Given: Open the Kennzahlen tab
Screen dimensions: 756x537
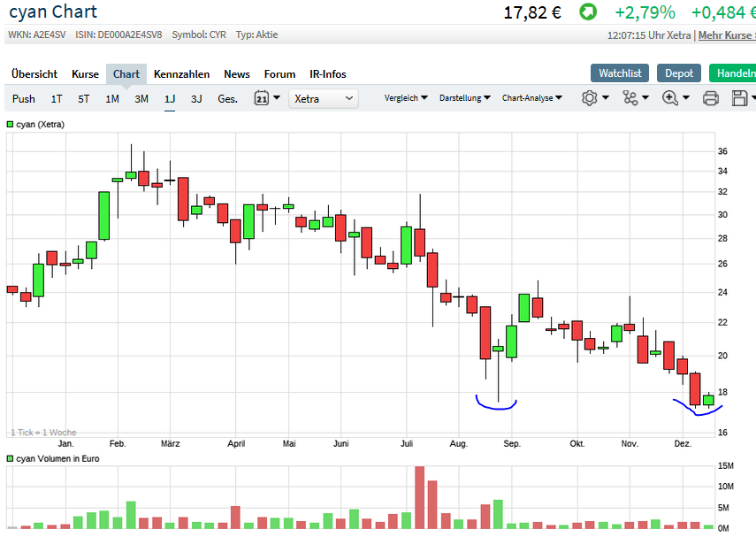Looking at the screenshot, I should (x=182, y=74).
